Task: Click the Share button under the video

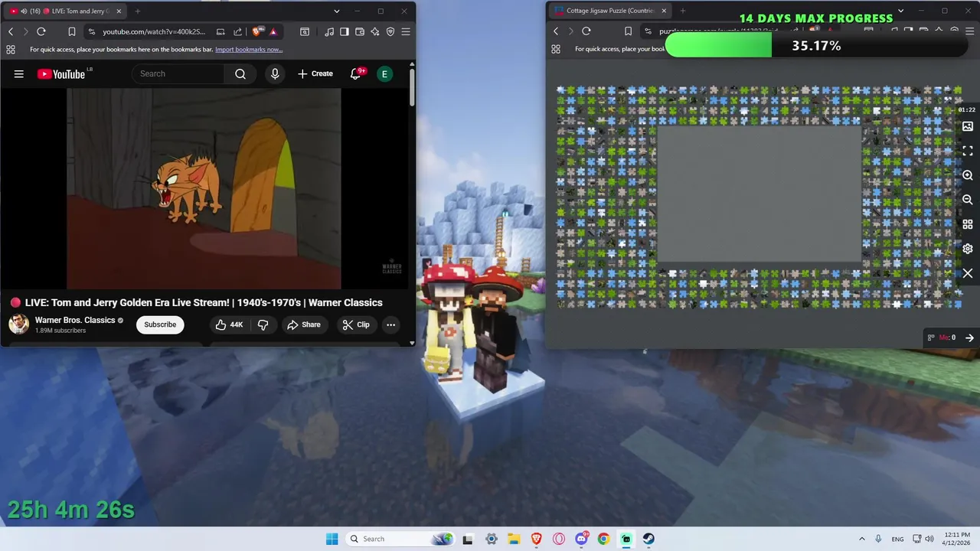Action: (304, 324)
